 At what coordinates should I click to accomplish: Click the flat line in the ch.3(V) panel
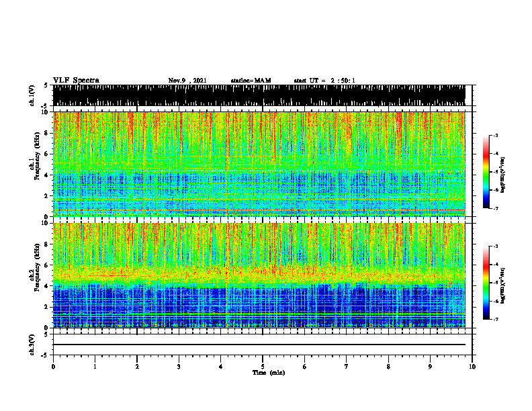coord(259,345)
